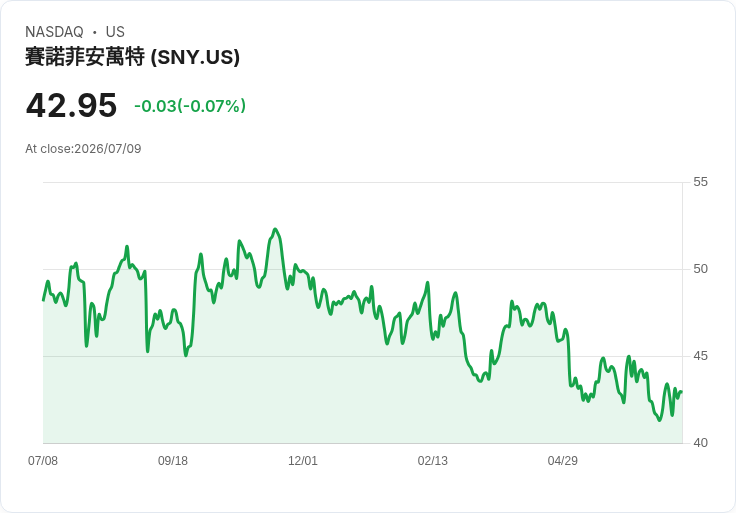736x513 pixels.
Task: Select the 07/08 x-axis date label
Action: tap(43, 461)
